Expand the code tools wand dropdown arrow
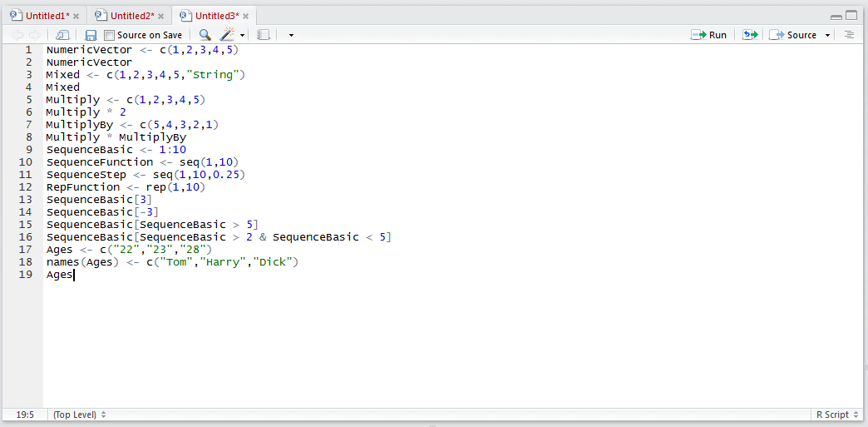The width and height of the screenshot is (868, 427). point(243,36)
